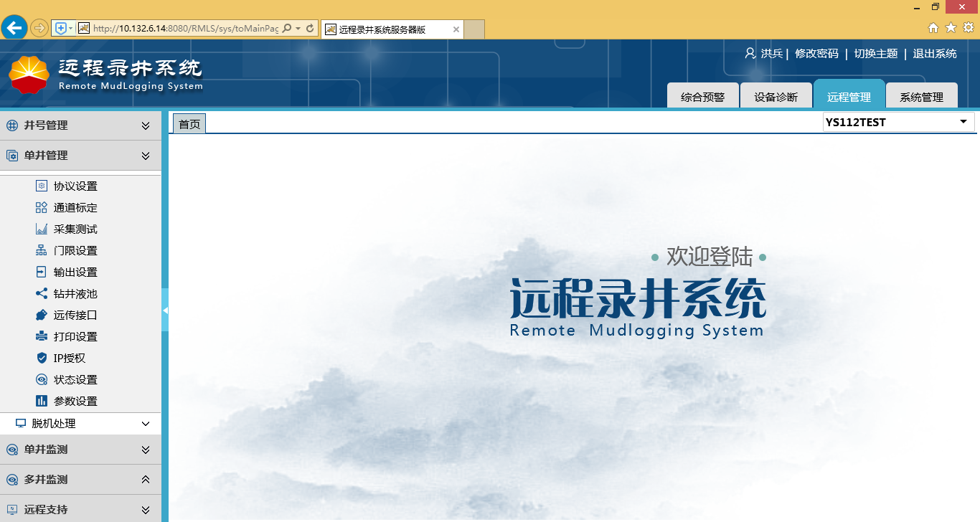The width and height of the screenshot is (980, 522).
Task: Click the 钻井液池 share-nodes icon
Action: click(42, 294)
